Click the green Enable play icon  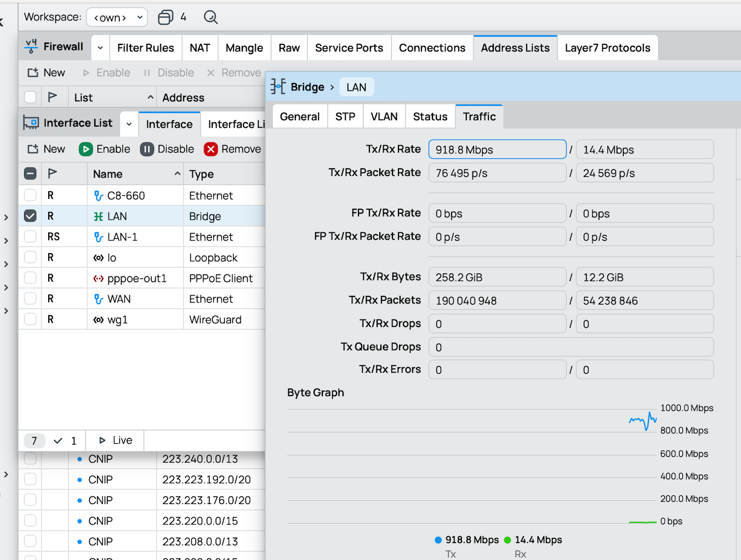tap(86, 149)
